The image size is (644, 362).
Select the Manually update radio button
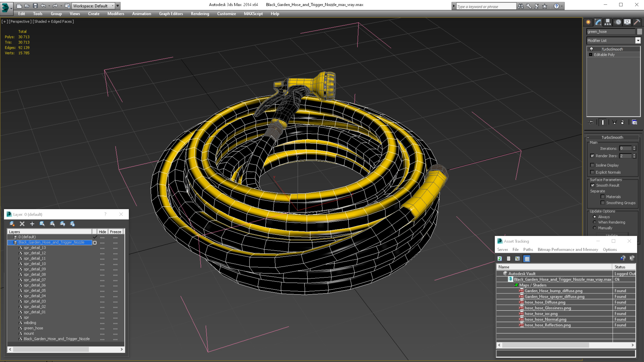(595, 228)
